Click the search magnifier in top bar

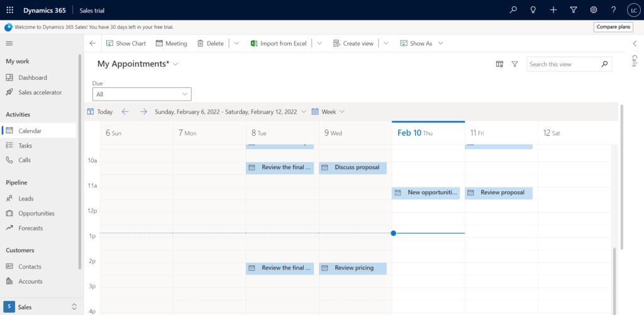click(x=513, y=10)
